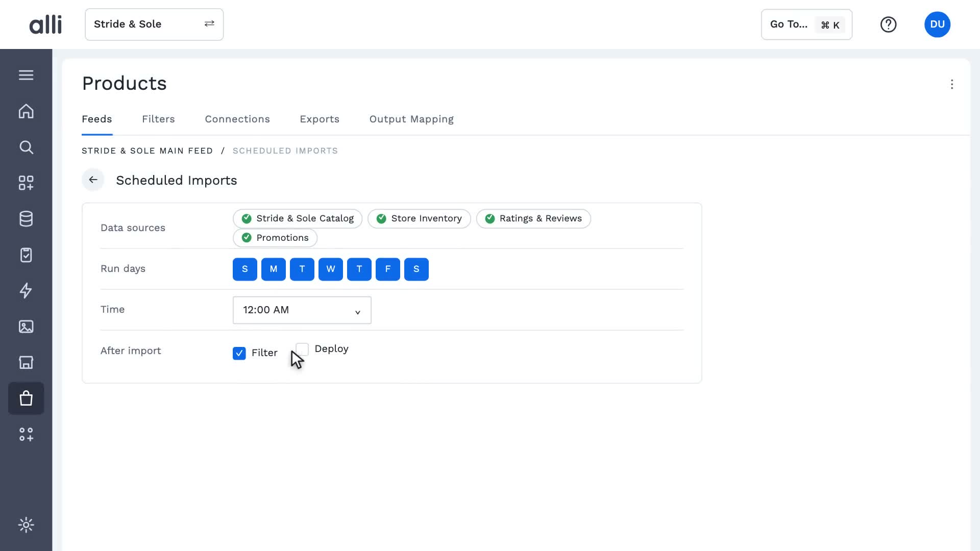Toggle Monday run day
The image size is (980, 551).
click(x=274, y=269)
